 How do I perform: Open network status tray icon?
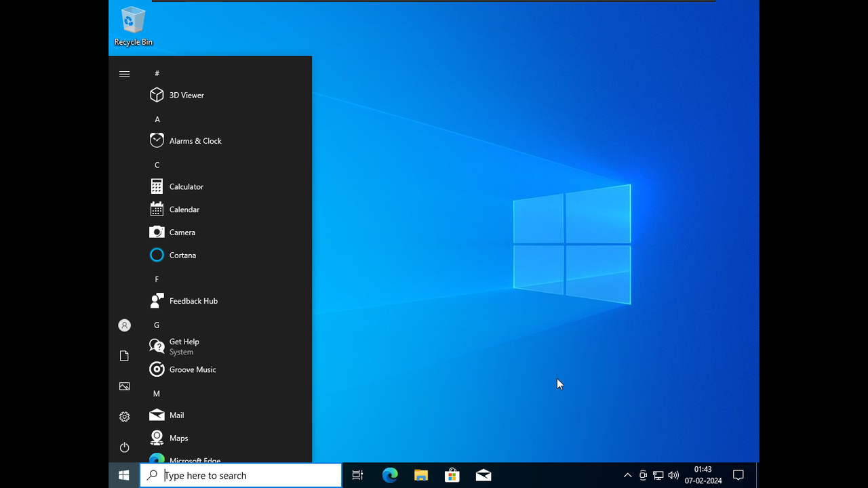click(658, 475)
